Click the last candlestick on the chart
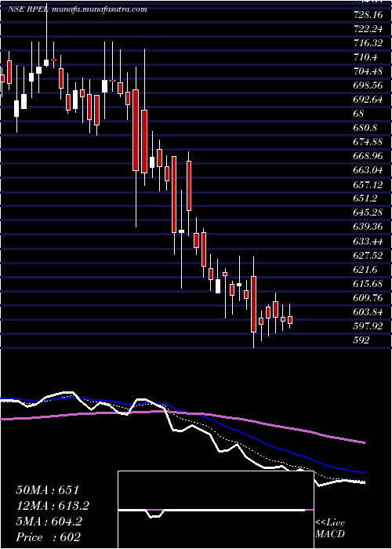This screenshot has height=549, width=392. [x=290, y=320]
